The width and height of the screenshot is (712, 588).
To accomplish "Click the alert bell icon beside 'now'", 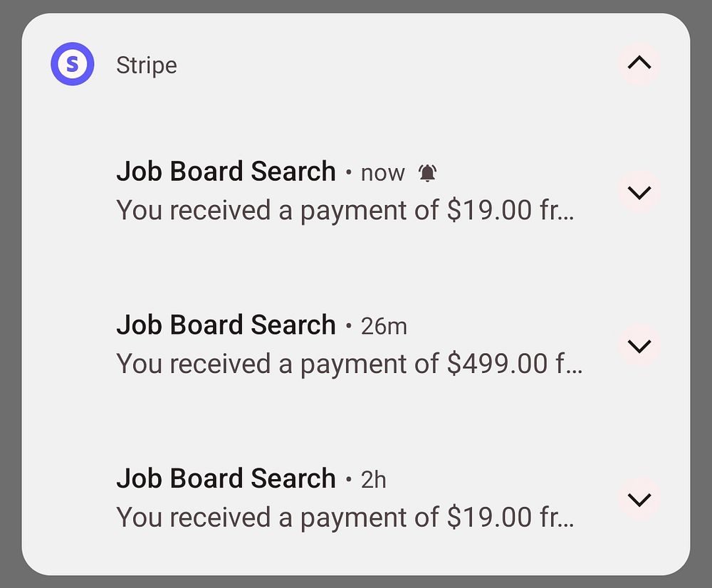I will tap(427, 172).
